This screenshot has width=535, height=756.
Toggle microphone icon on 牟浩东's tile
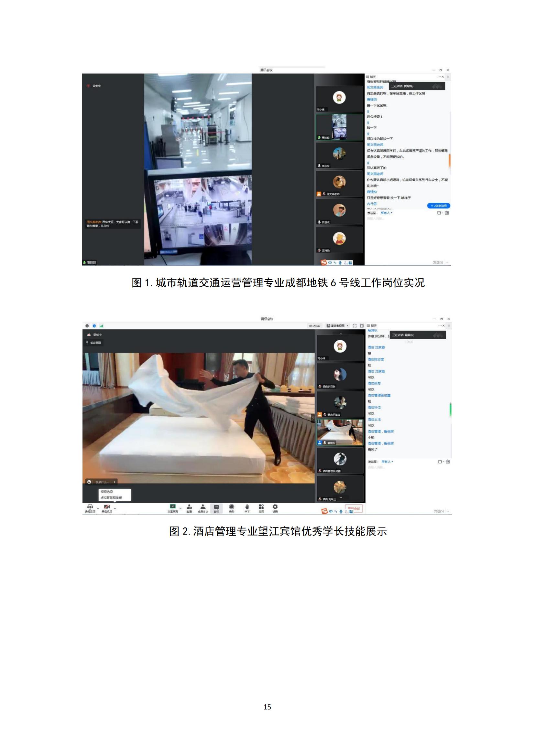319,165
